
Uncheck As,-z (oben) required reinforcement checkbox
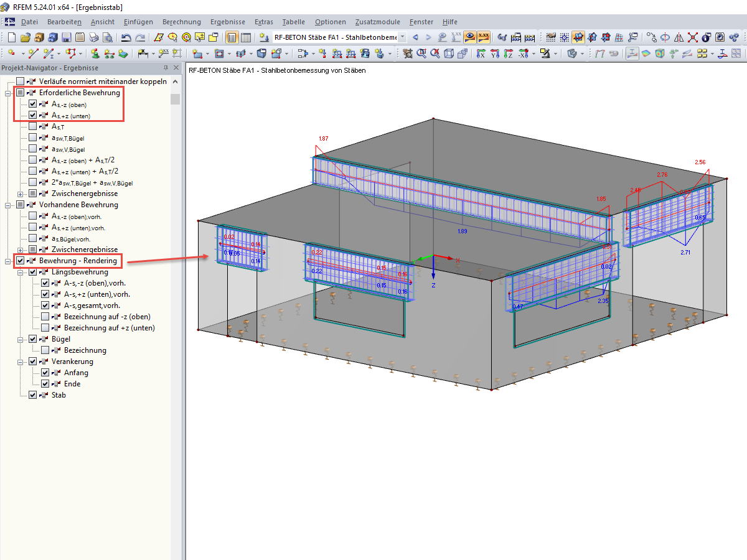coord(32,104)
